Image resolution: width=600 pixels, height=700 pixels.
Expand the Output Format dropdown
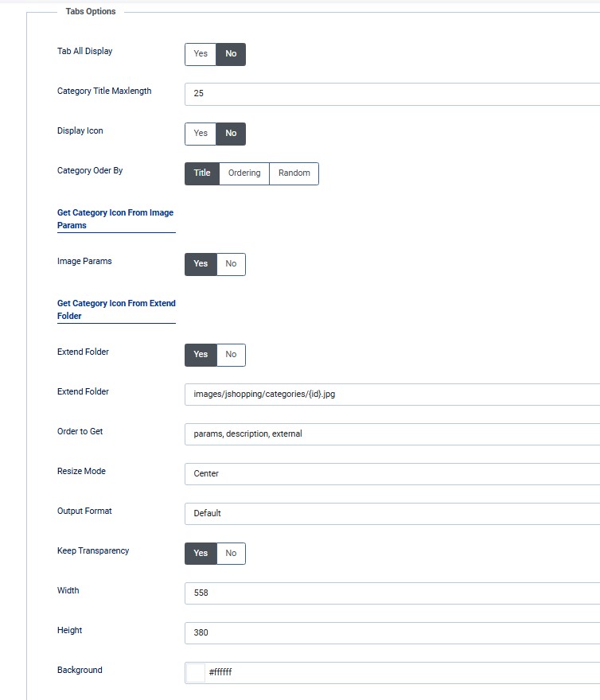(392, 514)
